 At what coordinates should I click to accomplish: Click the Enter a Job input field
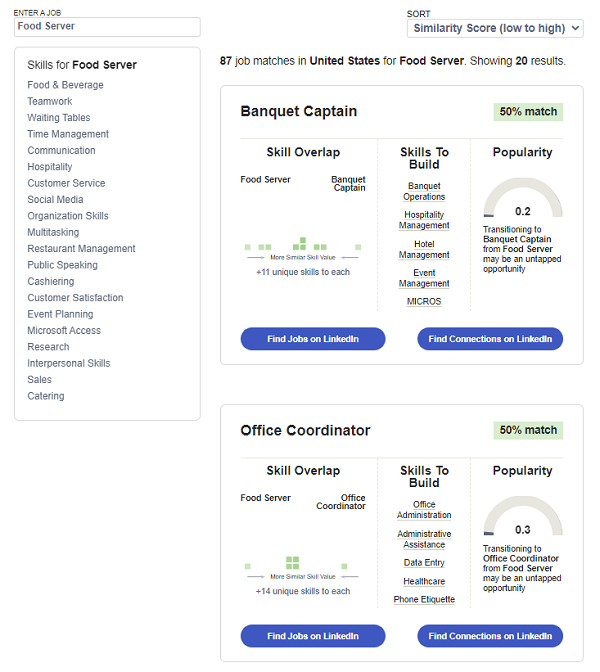(x=107, y=27)
